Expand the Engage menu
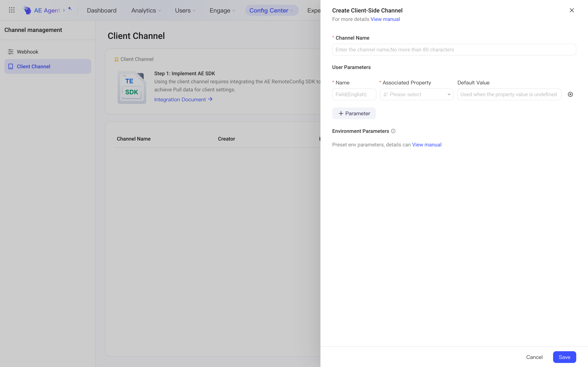 [222, 10]
